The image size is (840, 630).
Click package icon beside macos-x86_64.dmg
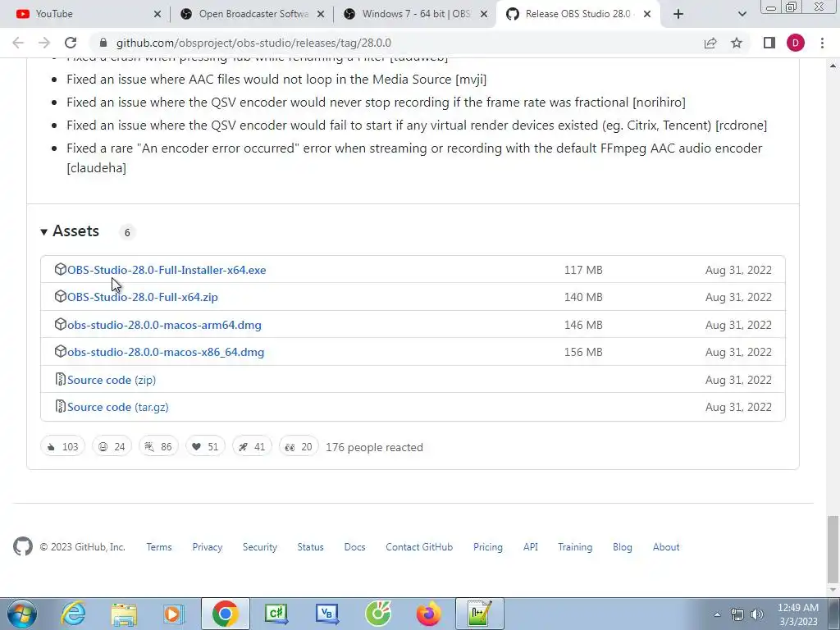(61, 351)
